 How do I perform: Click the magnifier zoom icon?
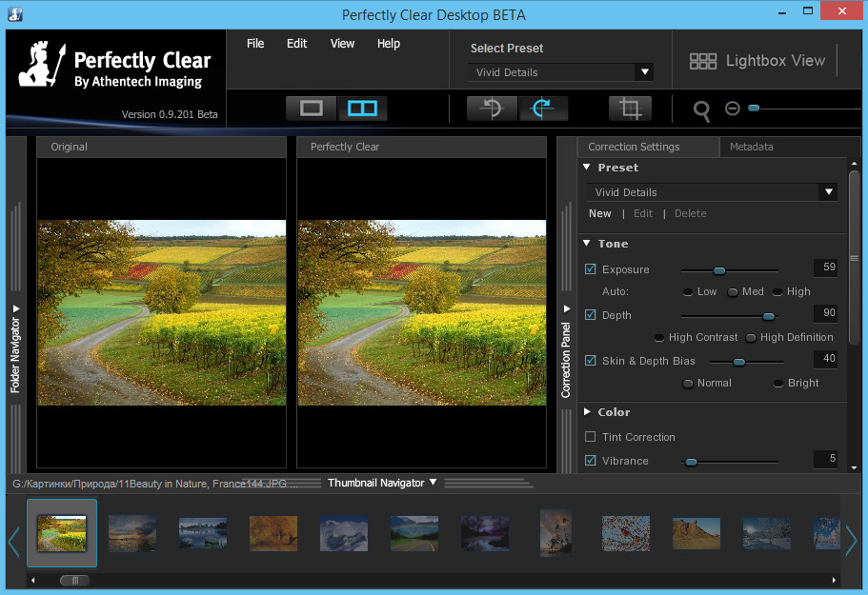pyautogui.click(x=701, y=111)
